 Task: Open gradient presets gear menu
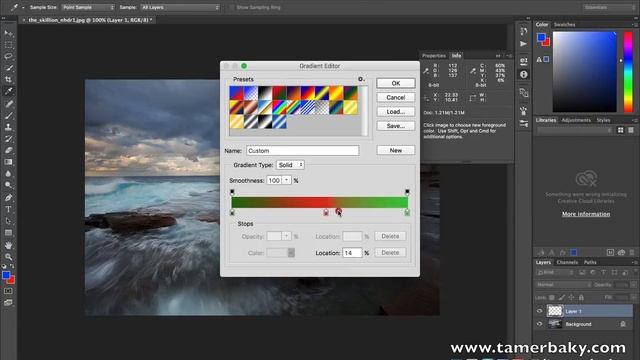coord(361,79)
